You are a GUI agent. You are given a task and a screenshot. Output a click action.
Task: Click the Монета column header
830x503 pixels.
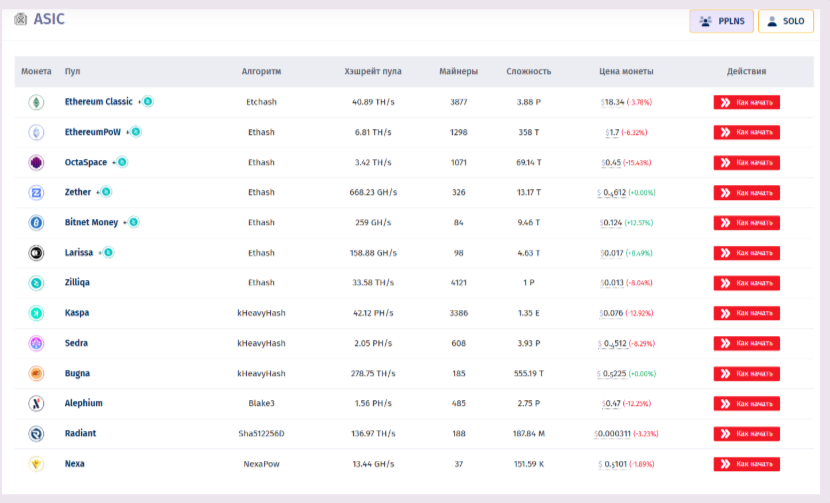[36, 71]
